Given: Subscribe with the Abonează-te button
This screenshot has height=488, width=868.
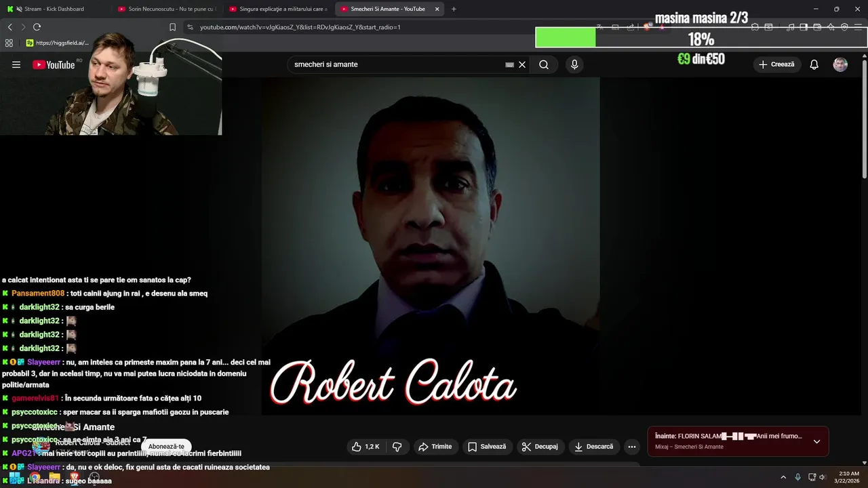Looking at the screenshot, I should [x=166, y=447].
